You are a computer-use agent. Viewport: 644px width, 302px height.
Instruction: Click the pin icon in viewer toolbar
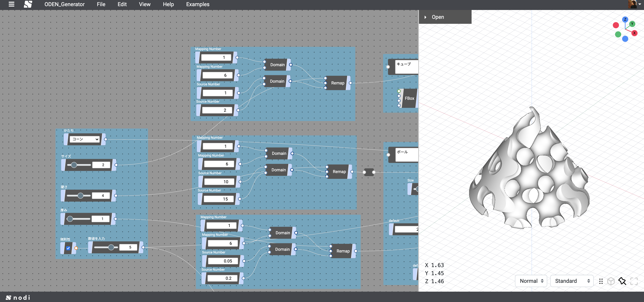tap(622, 281)
